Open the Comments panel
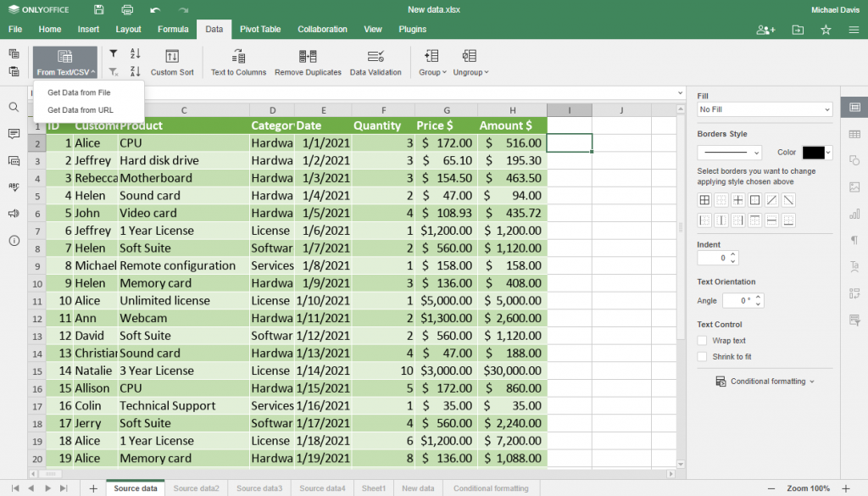 (x=13, y=135)
